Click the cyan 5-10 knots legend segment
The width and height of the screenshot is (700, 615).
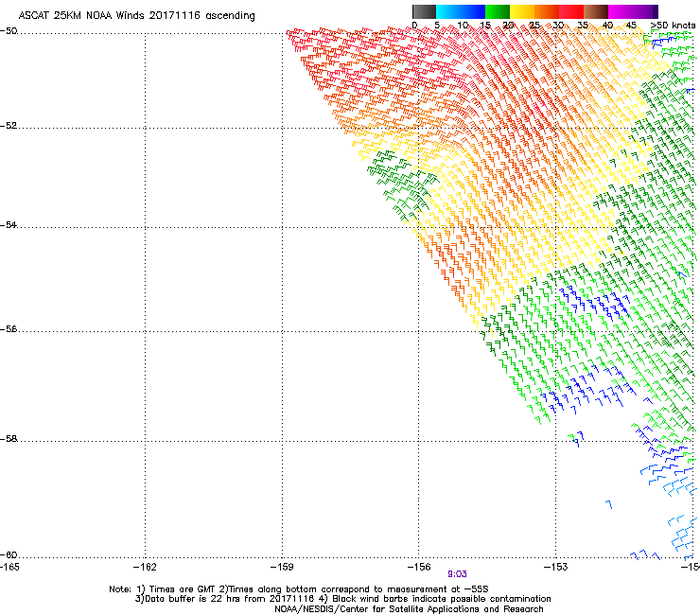(x=448, y=11)
